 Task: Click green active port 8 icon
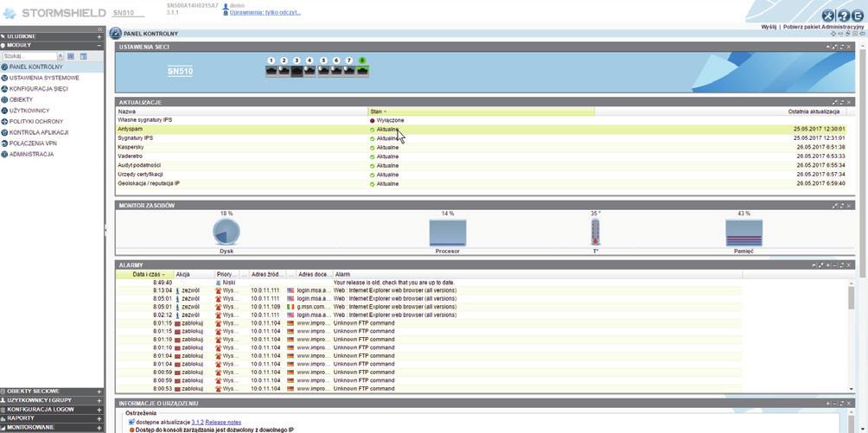362,72
